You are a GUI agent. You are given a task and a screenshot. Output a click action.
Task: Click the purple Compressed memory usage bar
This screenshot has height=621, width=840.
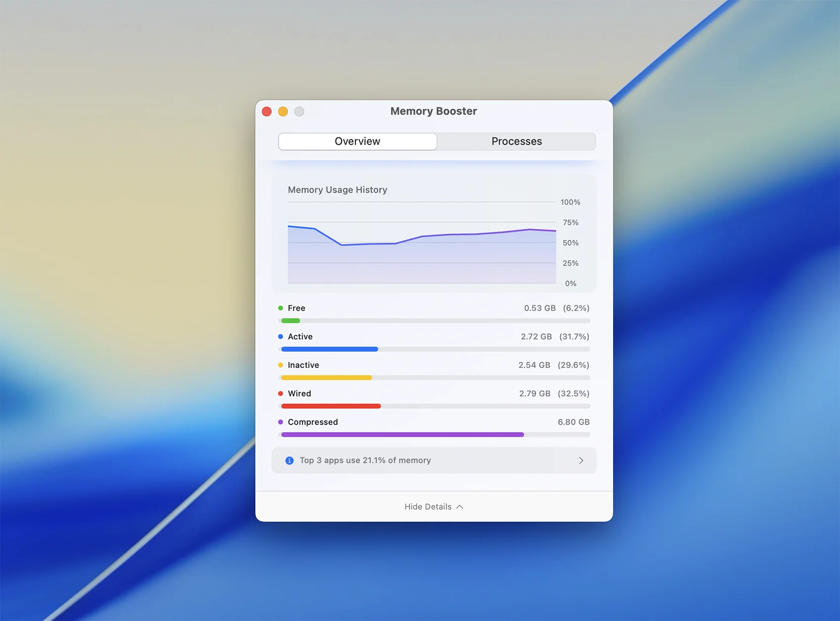click(x=402, y=435)
